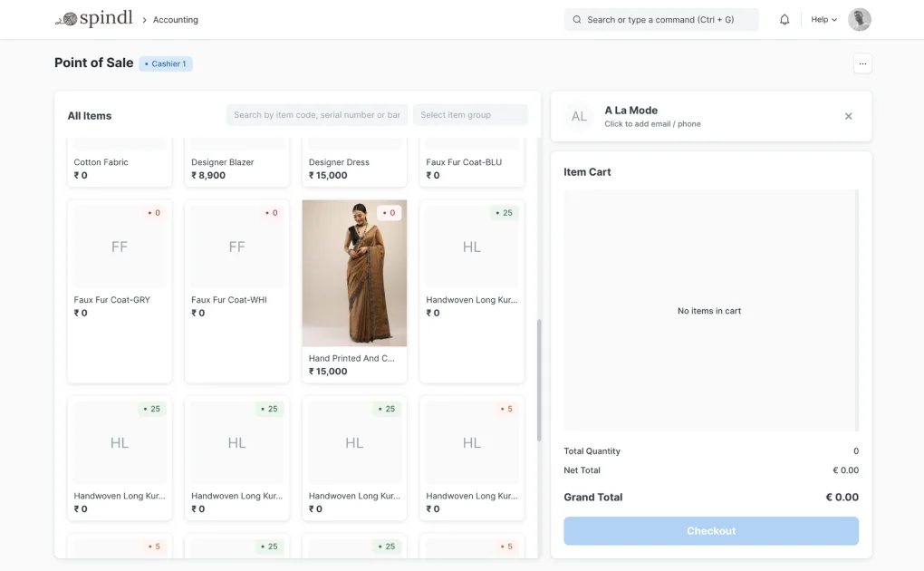
Task: Select the Hand Printed saree product image
Action: click(x=354, y=272)
